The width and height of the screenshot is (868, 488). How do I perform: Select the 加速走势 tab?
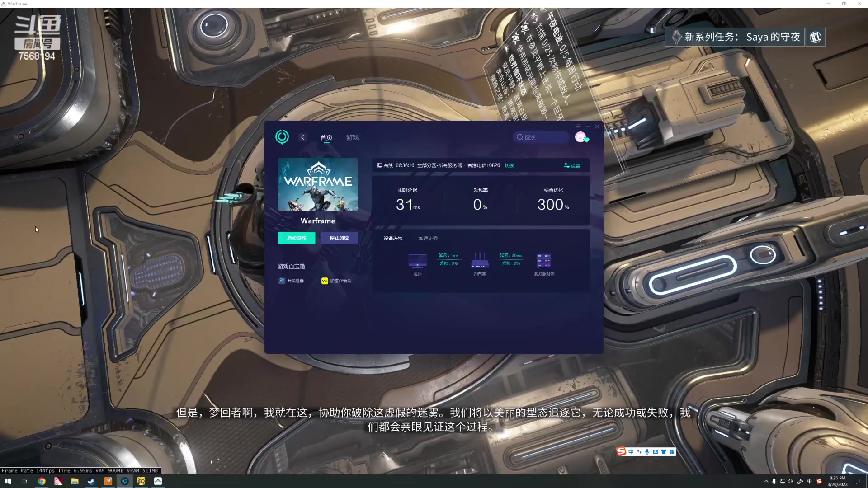tap(428, 238)
